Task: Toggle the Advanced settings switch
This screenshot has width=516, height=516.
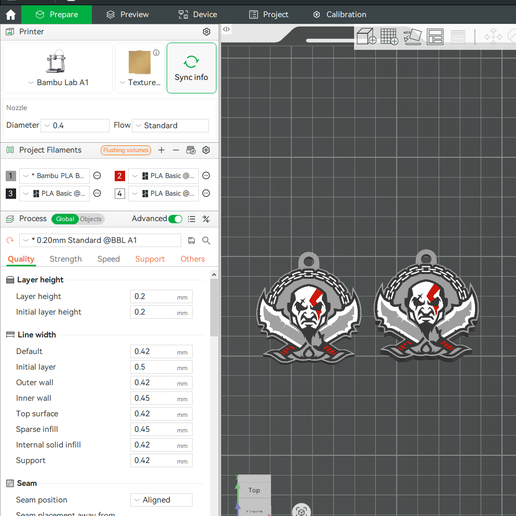Action: [x=175, y=219]
